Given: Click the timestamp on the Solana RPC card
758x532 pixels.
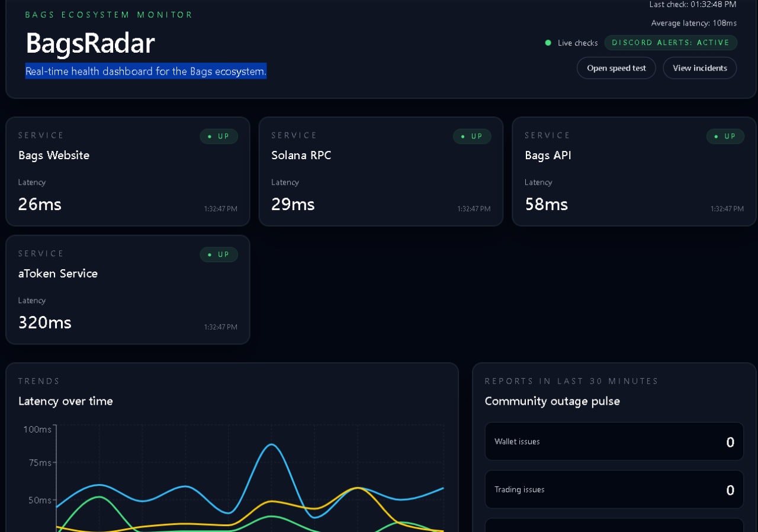Looking at the screenshot, I should click(x=474, y=209).
